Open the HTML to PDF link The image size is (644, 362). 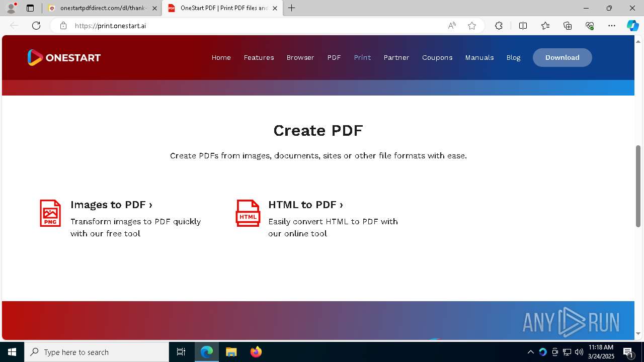[x=305, y=205]
